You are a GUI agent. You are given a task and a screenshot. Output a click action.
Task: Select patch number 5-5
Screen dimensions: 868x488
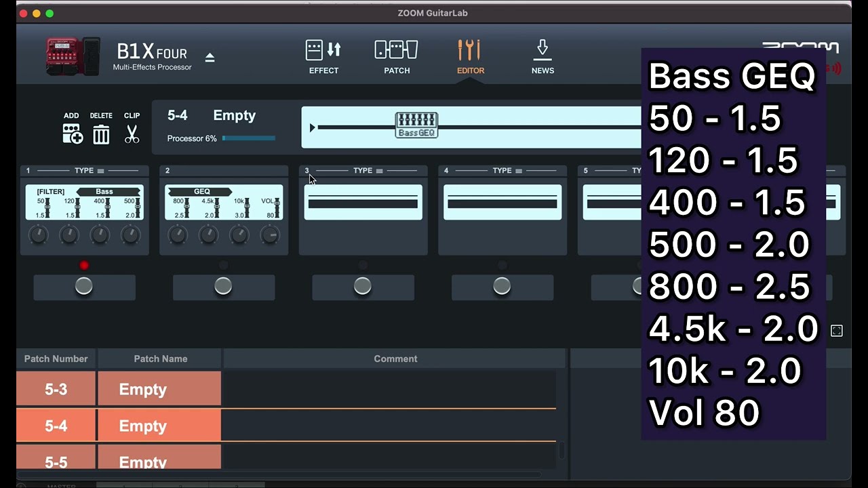56,457
